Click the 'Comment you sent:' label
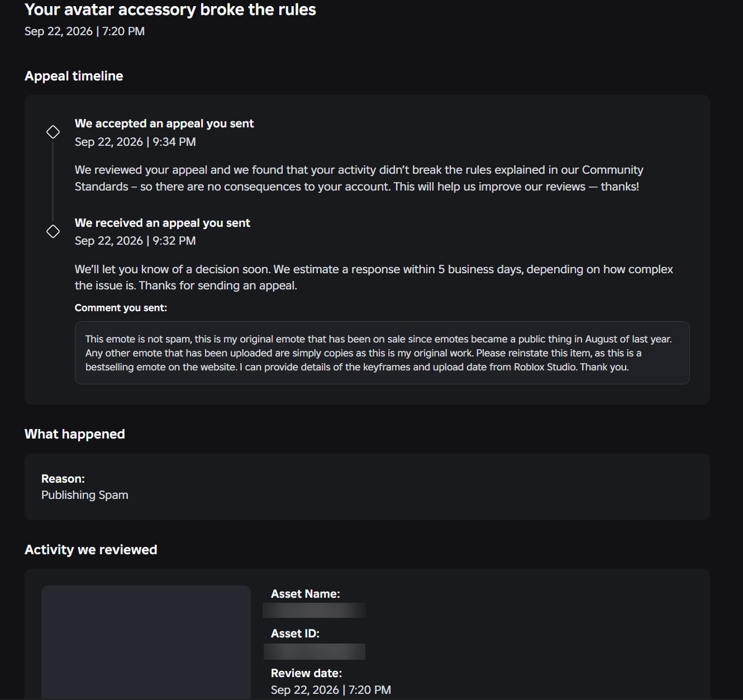The height and width of the screenshot is (700, 743). (x=121, y=308)
